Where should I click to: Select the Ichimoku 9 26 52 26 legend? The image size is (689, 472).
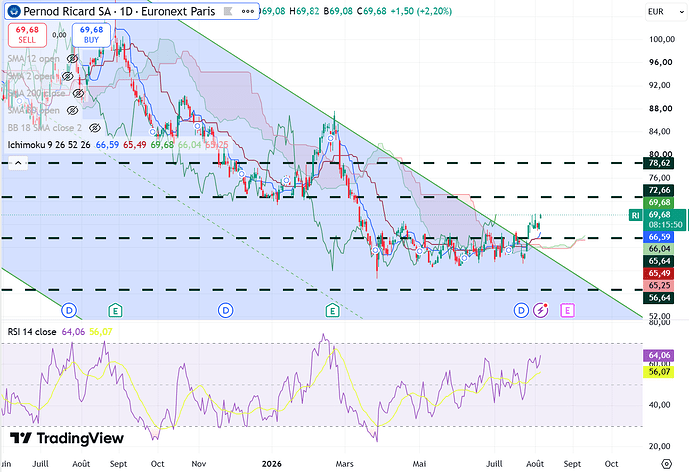coord(49,145)
